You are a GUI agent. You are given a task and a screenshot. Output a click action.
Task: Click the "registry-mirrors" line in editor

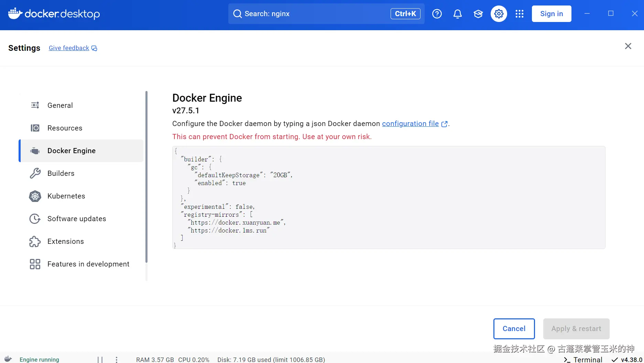217,215
